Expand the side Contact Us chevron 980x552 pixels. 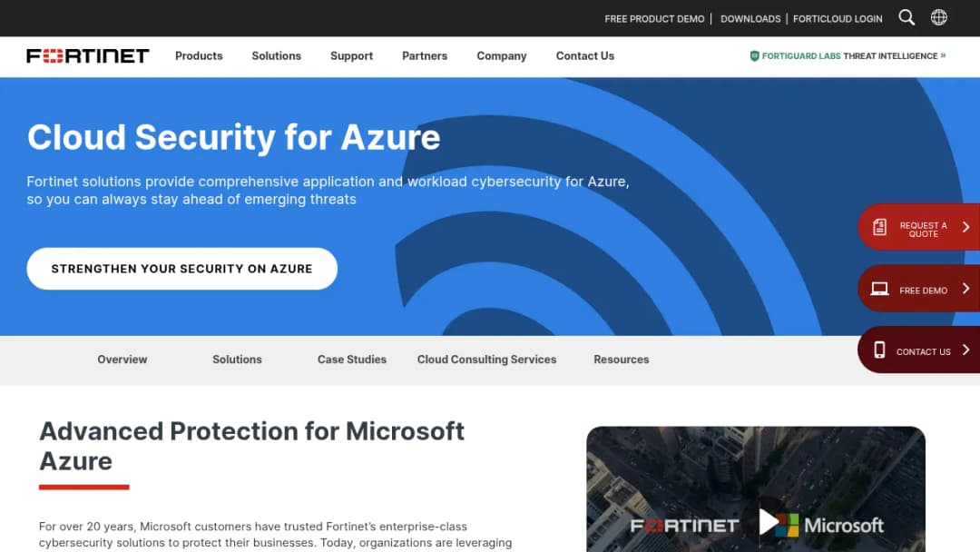click(965, 350)
